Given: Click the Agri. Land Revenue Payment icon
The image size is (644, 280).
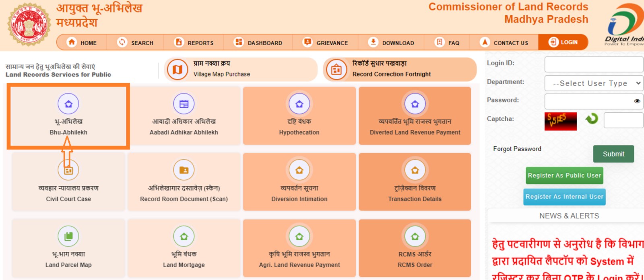Looking at the screenshot, I should pyautogui.click(x=299, y=236).
